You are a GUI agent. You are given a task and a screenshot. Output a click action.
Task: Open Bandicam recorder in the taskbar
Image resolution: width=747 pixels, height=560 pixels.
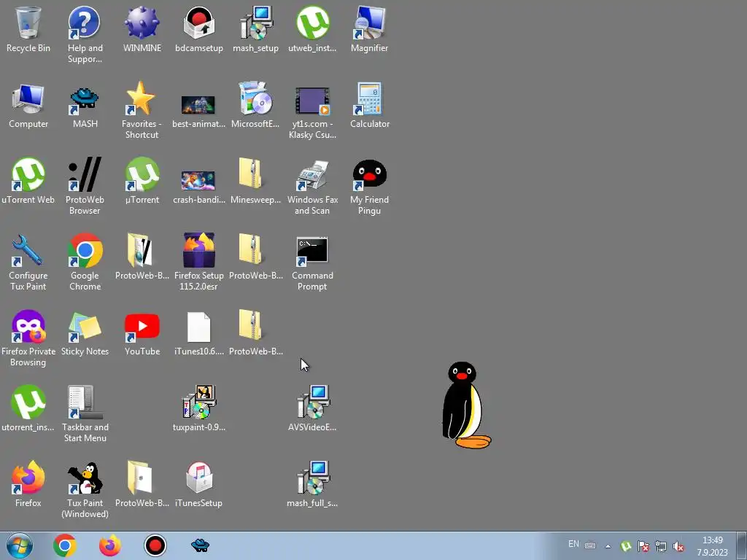point(155,545)
